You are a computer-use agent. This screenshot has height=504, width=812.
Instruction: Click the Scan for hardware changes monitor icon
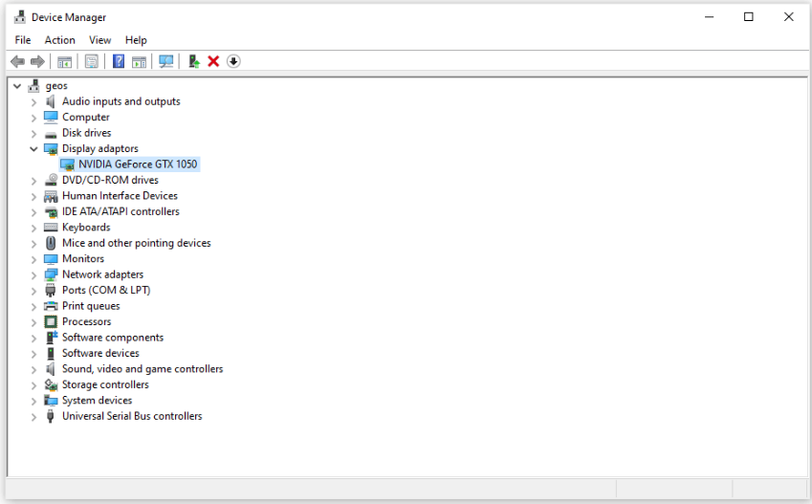[x=166, y=61]
